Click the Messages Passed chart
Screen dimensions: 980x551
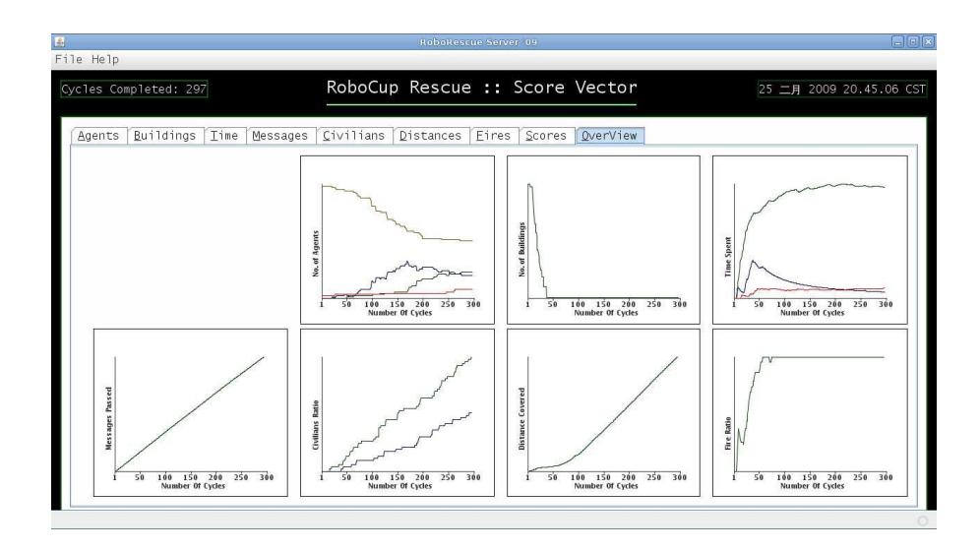191,413
